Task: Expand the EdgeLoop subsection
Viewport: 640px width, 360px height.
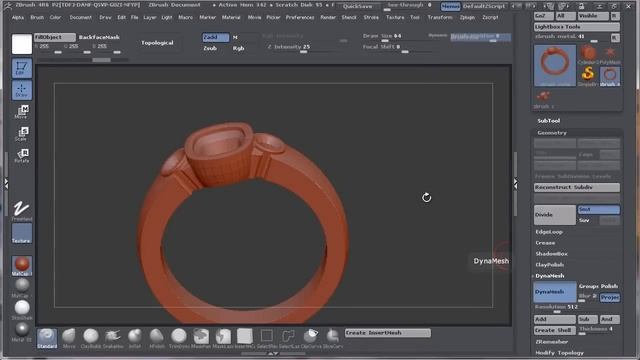Action: pos(549,232)
